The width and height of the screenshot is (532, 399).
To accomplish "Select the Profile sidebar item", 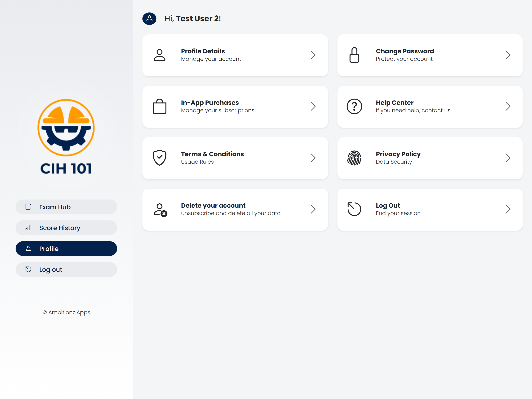I will (x=66, y=249).
